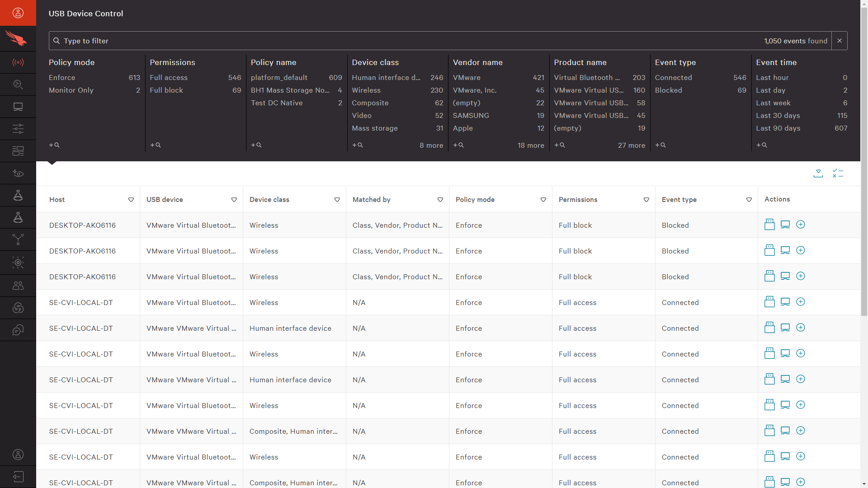Click the USB device filter icon
The height and width of the screenshot is (488, 868).
(x=234, y=200)
